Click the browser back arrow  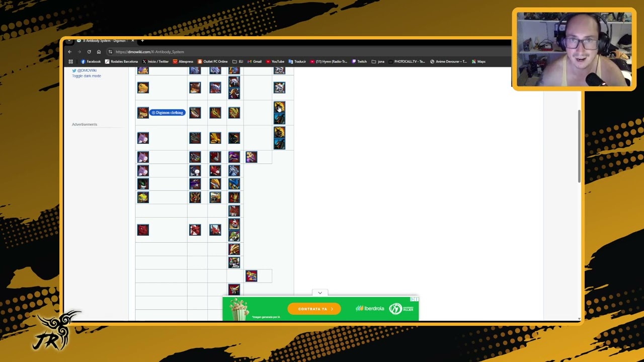pos(70,52)
